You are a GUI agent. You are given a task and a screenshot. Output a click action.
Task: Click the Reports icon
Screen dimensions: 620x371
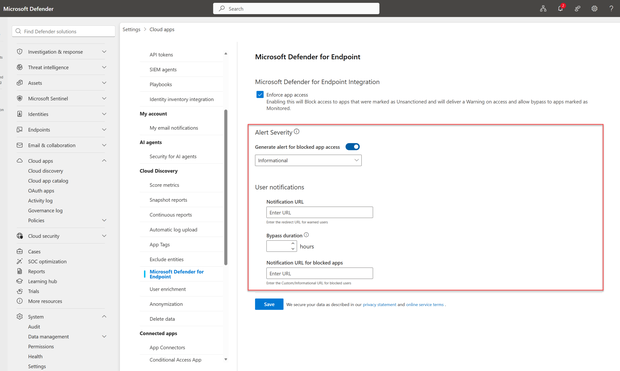tap(19, 271)
